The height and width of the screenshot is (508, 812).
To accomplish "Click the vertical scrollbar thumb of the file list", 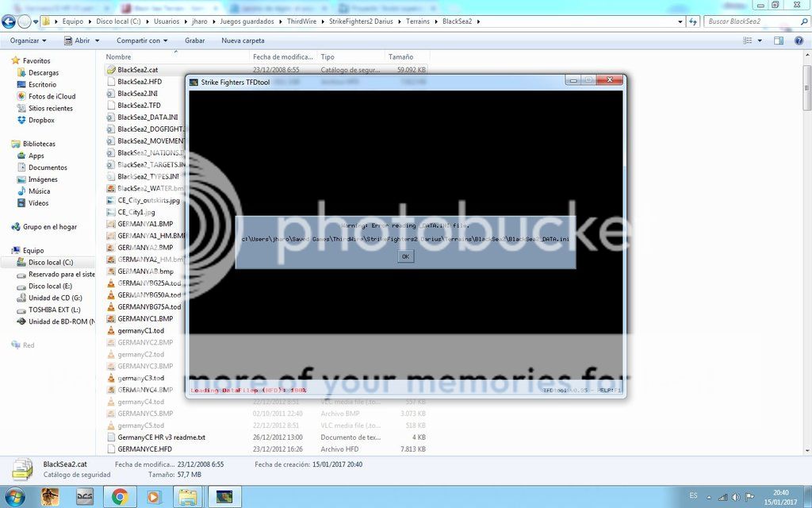I will [x=806, y=88].
